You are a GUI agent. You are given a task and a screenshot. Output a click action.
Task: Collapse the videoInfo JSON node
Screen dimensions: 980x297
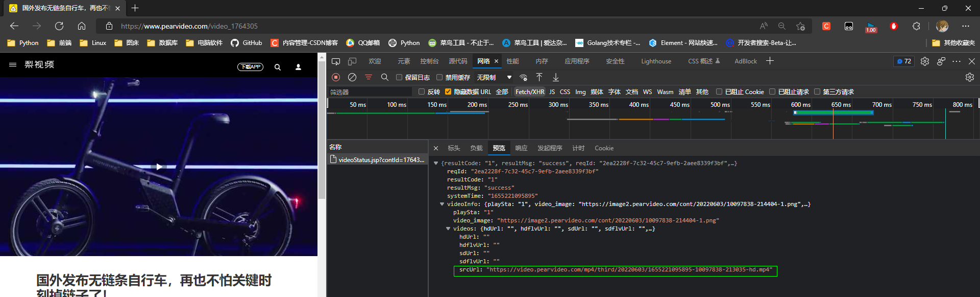coord(442,204)
